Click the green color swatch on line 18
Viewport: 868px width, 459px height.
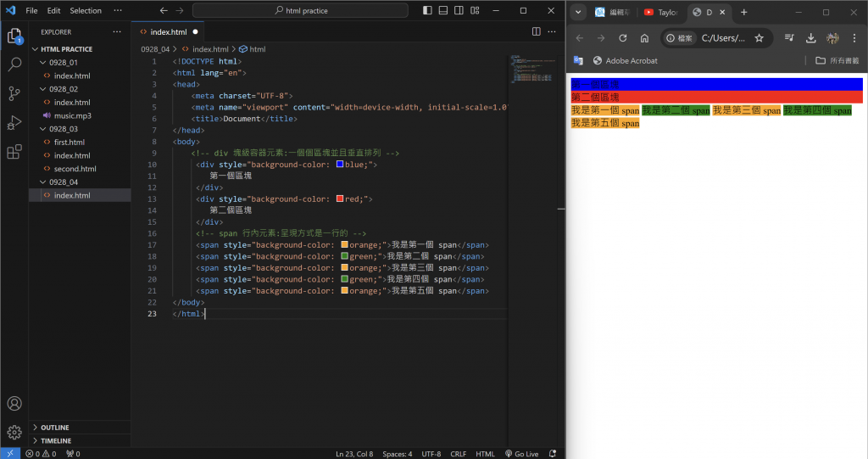click(344, 256)
